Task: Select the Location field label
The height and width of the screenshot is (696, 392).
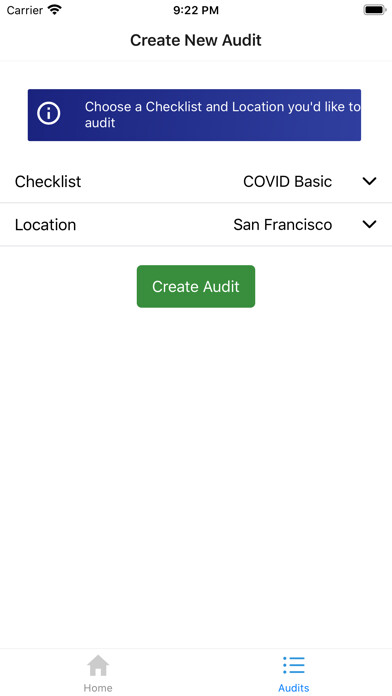Action: coord(45,225)
